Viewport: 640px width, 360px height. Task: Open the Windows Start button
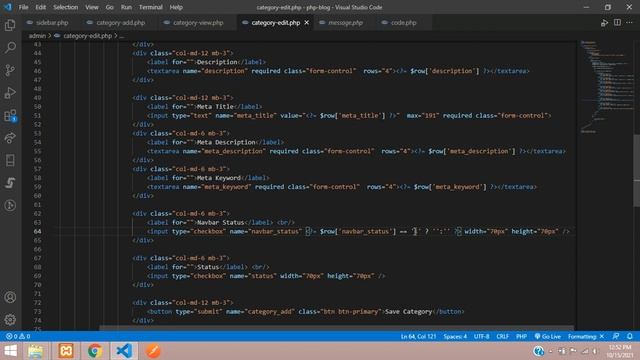[x=11, y=351]
